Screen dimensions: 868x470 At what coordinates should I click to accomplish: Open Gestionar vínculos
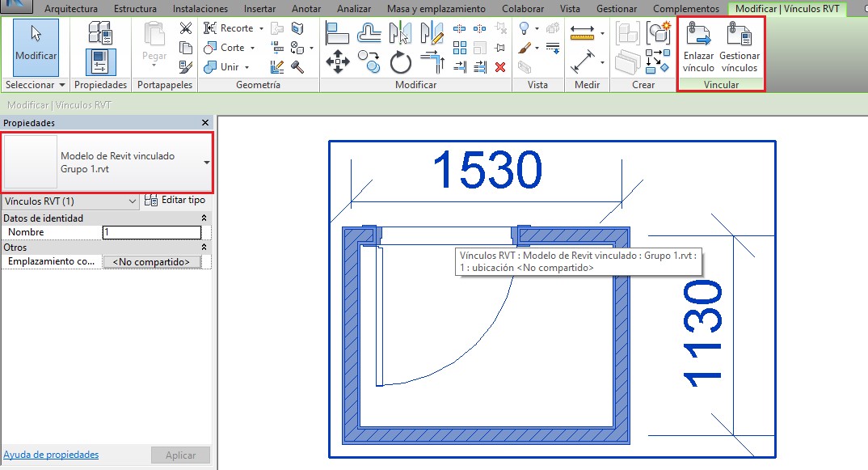(739, 49)
